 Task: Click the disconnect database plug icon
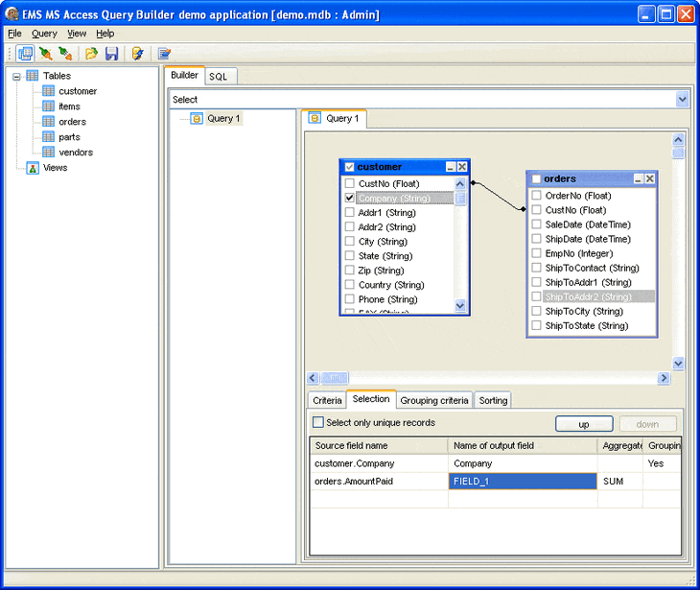click(x=65, y=54)
